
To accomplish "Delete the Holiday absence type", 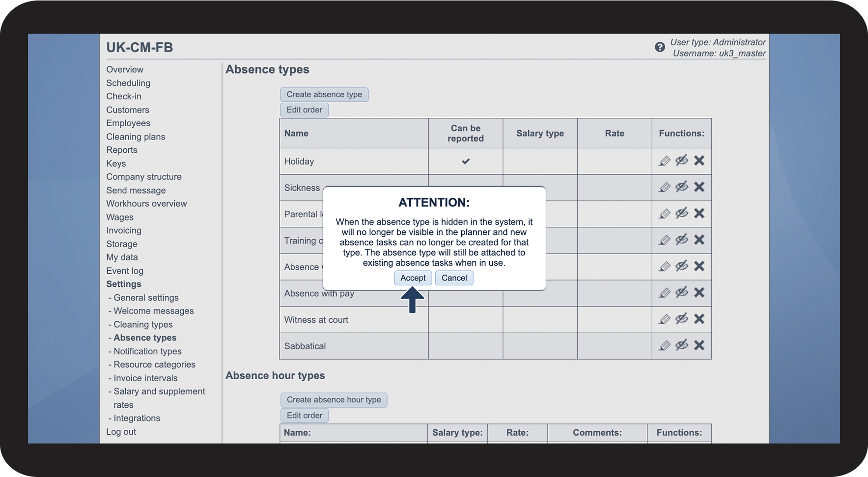I will click(x=699, y=161).
